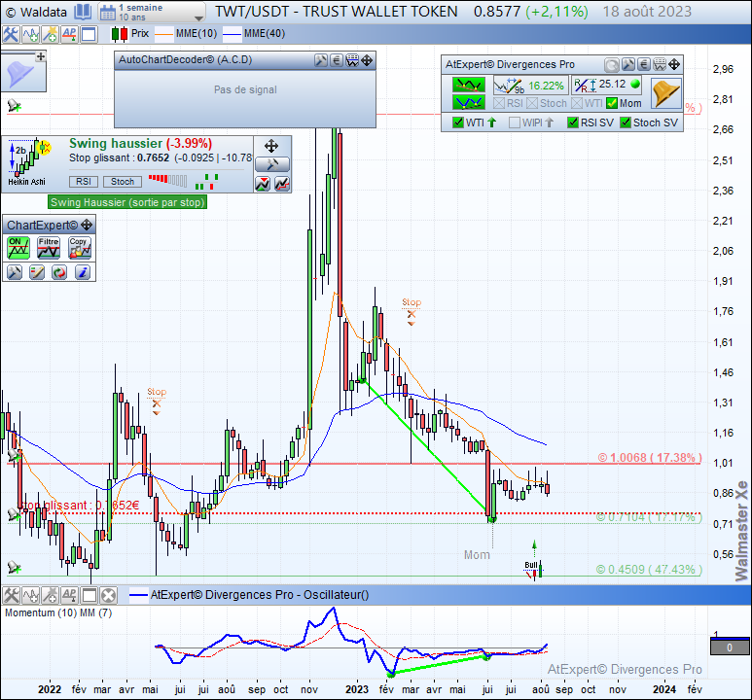Click the ChartExpert Filtre button
752x700 pixels.
pos(49,248)
